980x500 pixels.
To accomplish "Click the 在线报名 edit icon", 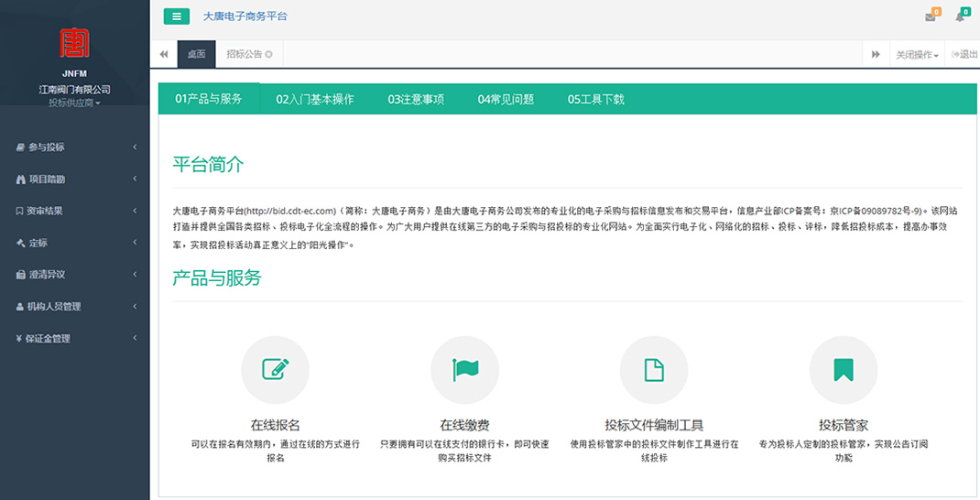I will point(275,370).
